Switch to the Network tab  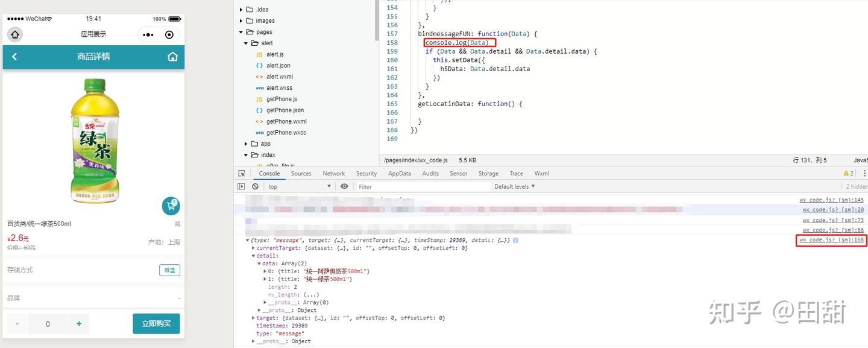334,173
